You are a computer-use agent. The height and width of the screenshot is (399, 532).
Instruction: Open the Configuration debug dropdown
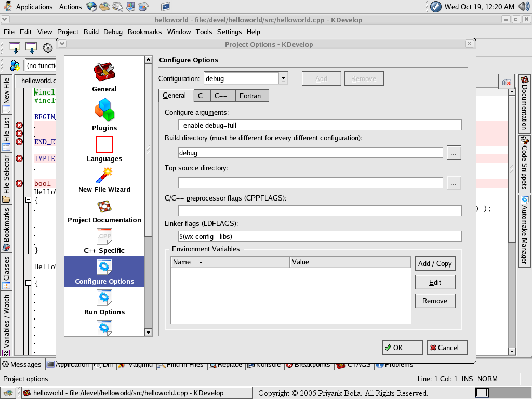283,79
